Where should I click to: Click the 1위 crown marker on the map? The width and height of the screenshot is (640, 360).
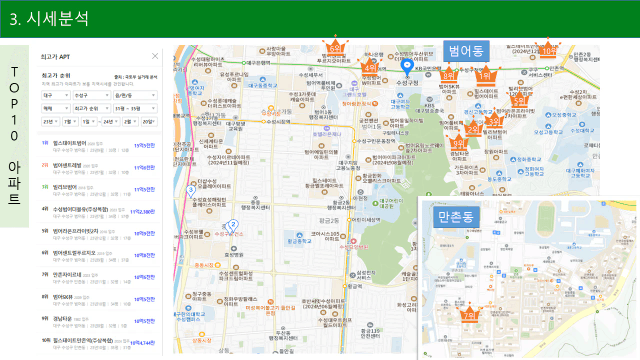point(485,75)
